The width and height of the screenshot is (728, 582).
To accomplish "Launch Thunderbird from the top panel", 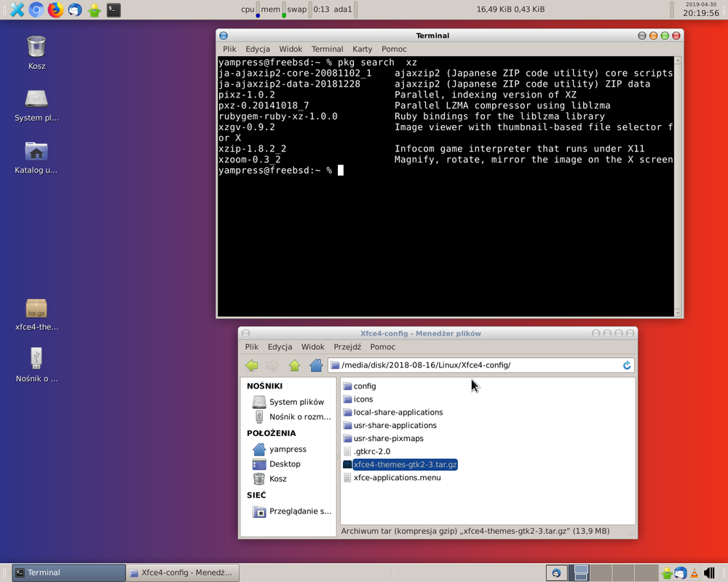I will [75, 9].
